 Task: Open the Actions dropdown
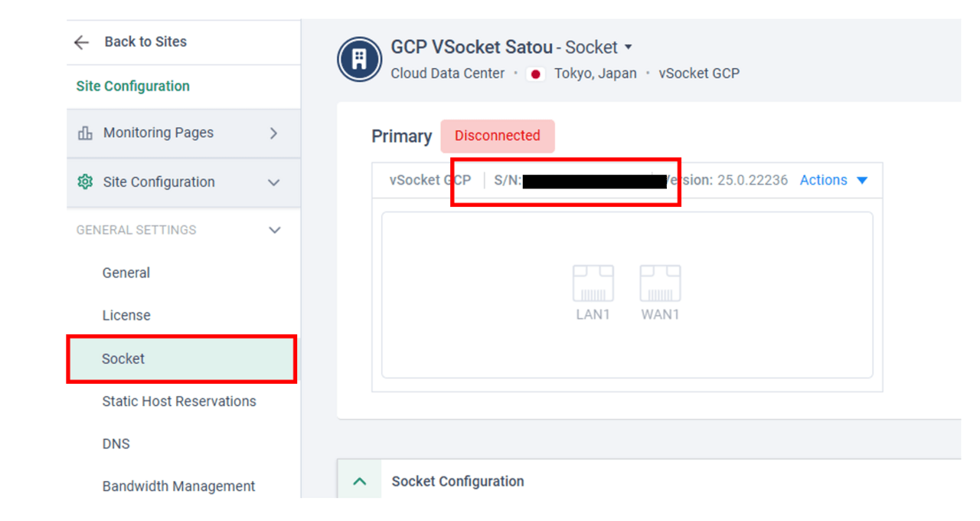[833, 180]
